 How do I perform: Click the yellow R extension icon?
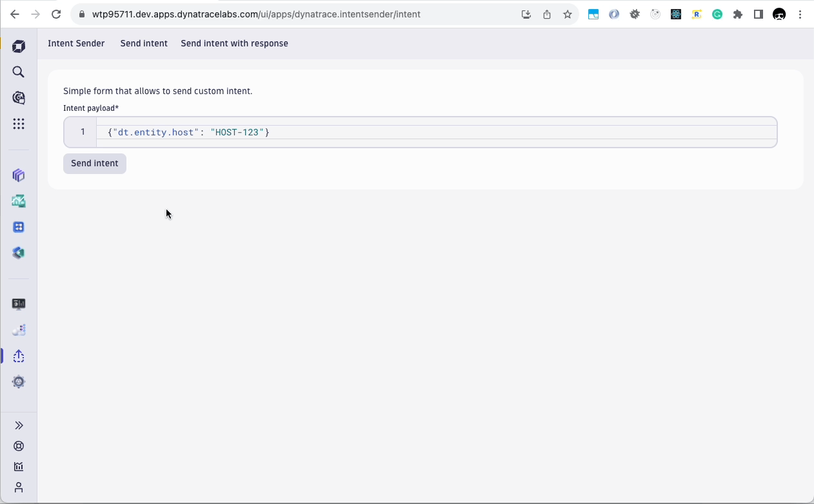point(697,14)
